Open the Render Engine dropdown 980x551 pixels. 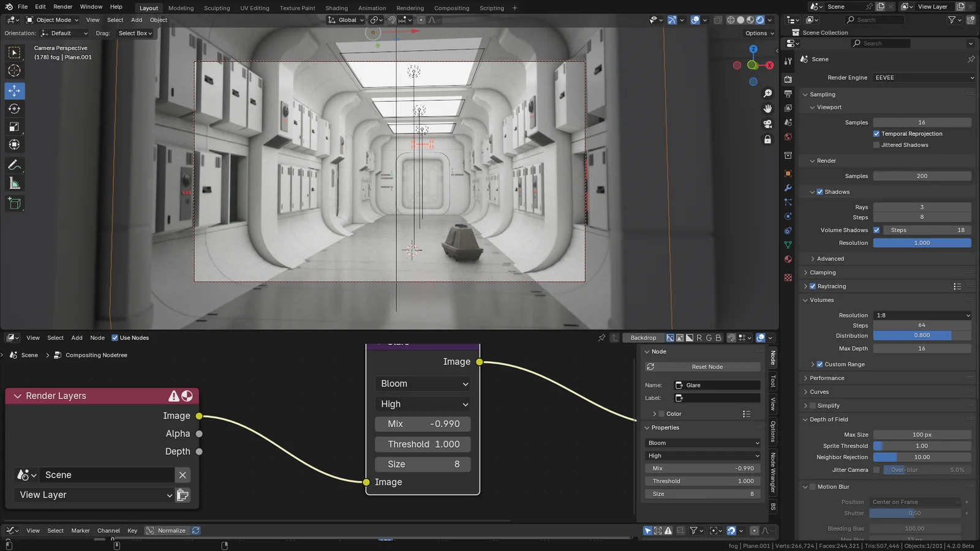[x=923, y=77]
